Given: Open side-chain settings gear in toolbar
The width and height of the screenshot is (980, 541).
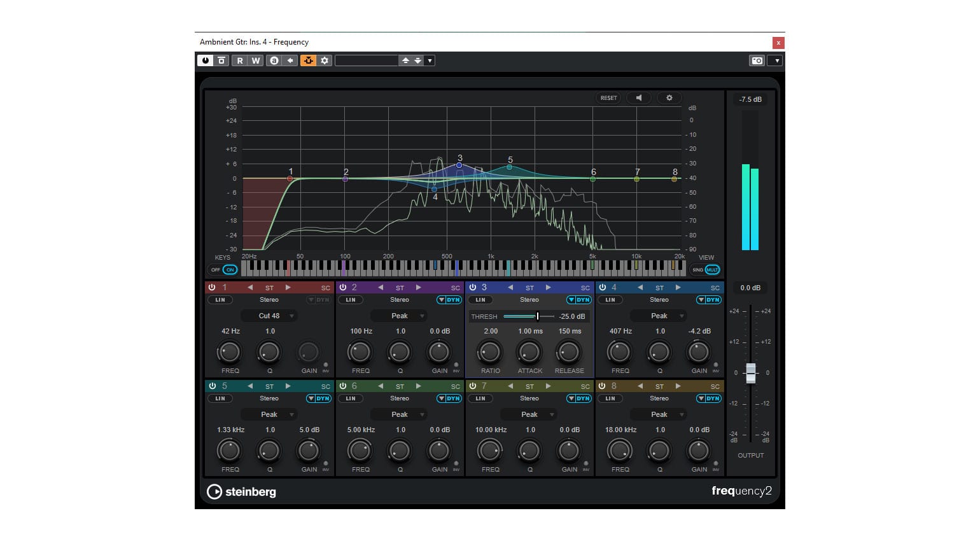Looking at the screenshot, I should point(325,60).
